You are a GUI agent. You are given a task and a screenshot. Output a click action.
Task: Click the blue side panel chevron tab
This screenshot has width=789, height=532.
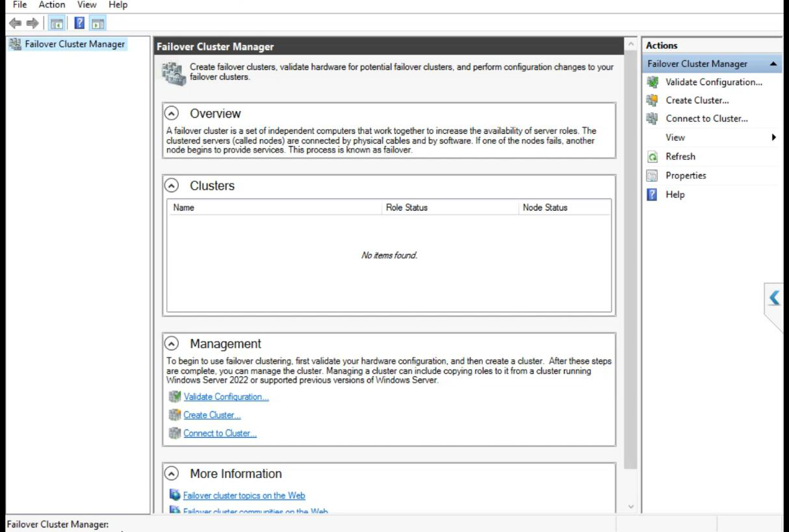click(774, 298)
